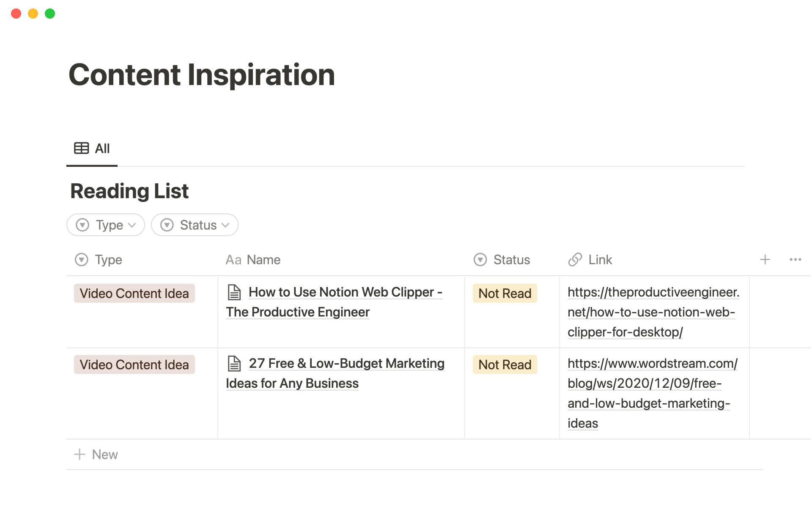Screen dimensions: 812x508
Task: Click the page icon beside Notion Web Clipper
Action: (x=234, y=292)
